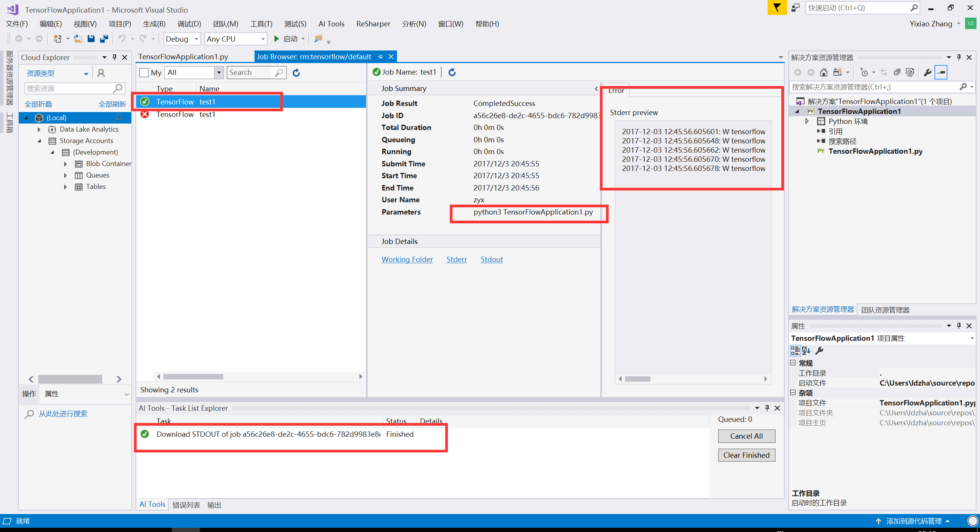This screenshot has height=532, width=980.
Task: Click the property pages wrench icon
Action: [819, 350]
